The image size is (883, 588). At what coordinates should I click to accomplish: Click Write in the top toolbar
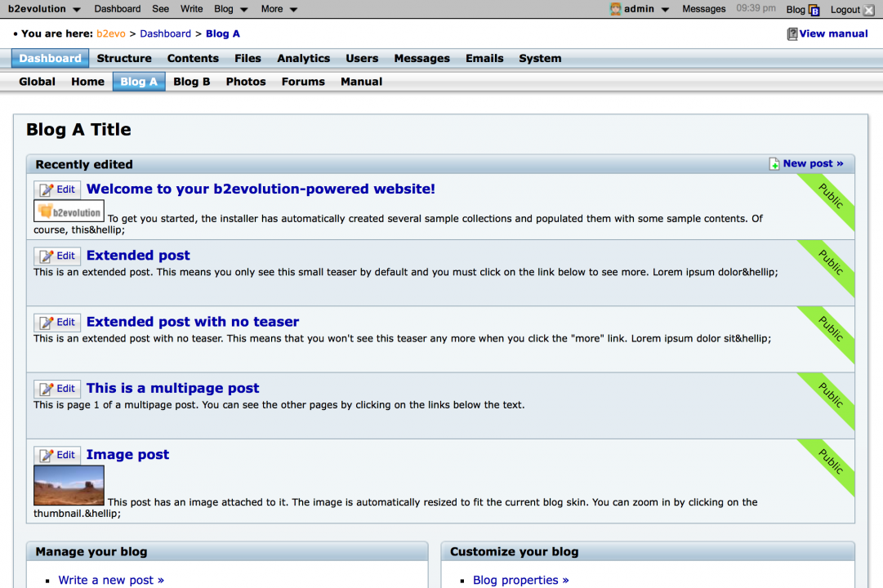point(191,9)
